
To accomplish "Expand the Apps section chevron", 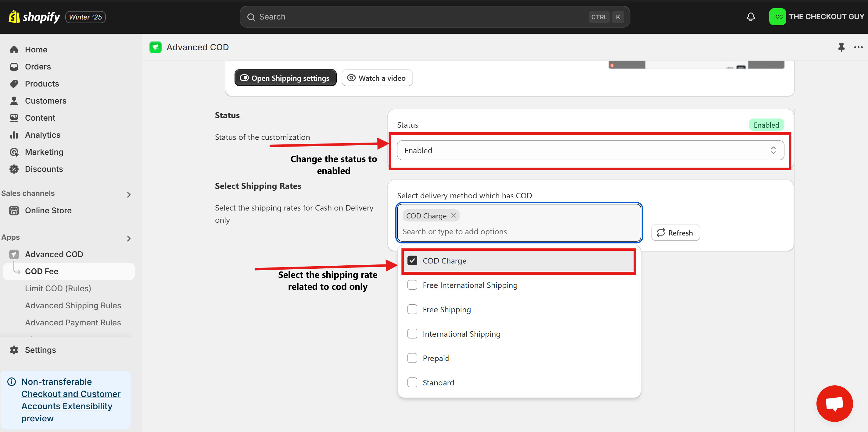I will pyautogui.click(x=128, y=238).
